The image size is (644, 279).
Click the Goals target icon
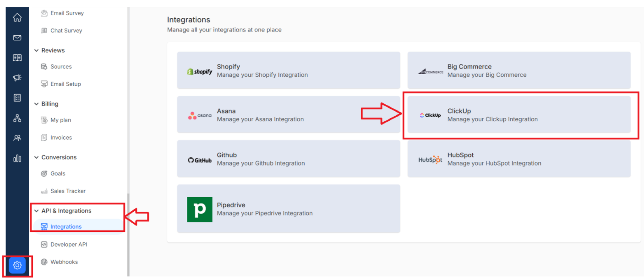[x=44, y=174]
